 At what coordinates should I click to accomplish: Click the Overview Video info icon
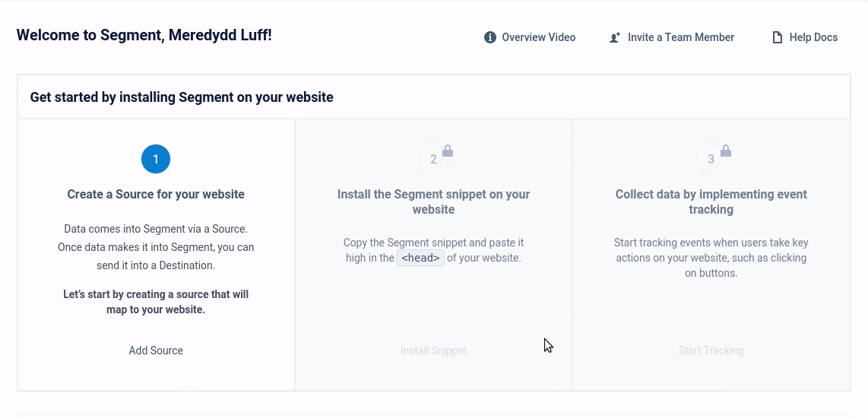(x=490, y=37)
